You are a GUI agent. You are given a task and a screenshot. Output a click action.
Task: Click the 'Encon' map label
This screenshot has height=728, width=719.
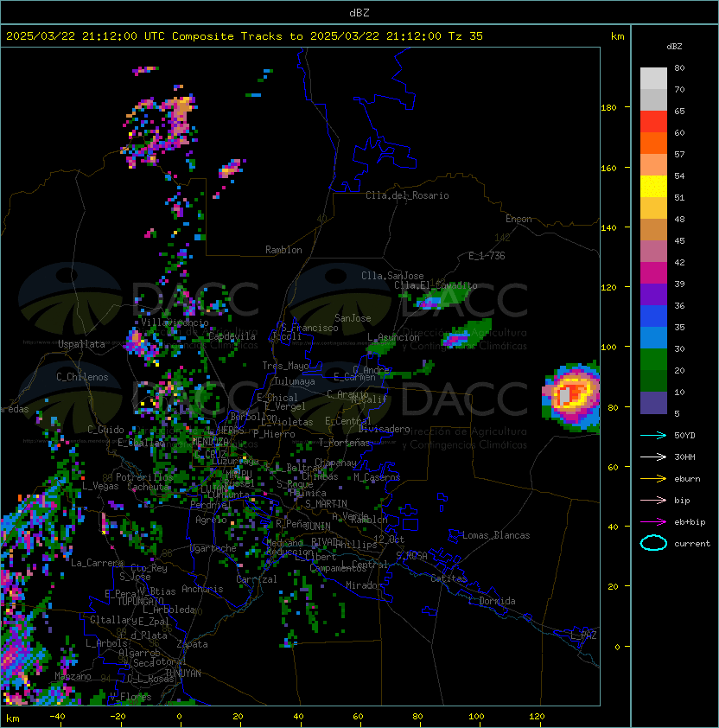[x=519, y=219]
